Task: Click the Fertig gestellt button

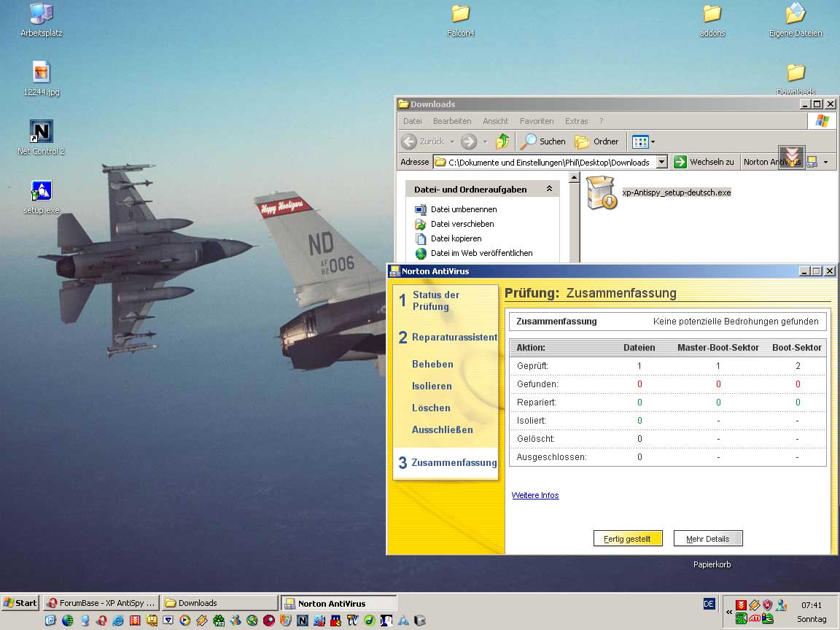Action: [x=628, y=538]
